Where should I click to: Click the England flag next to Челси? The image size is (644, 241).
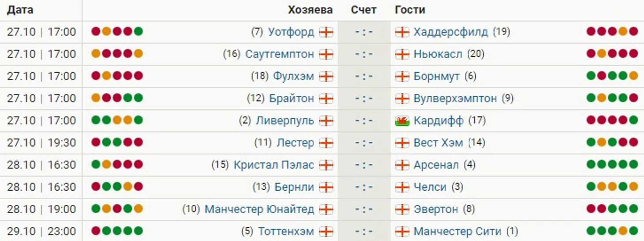tap(402, 187)
